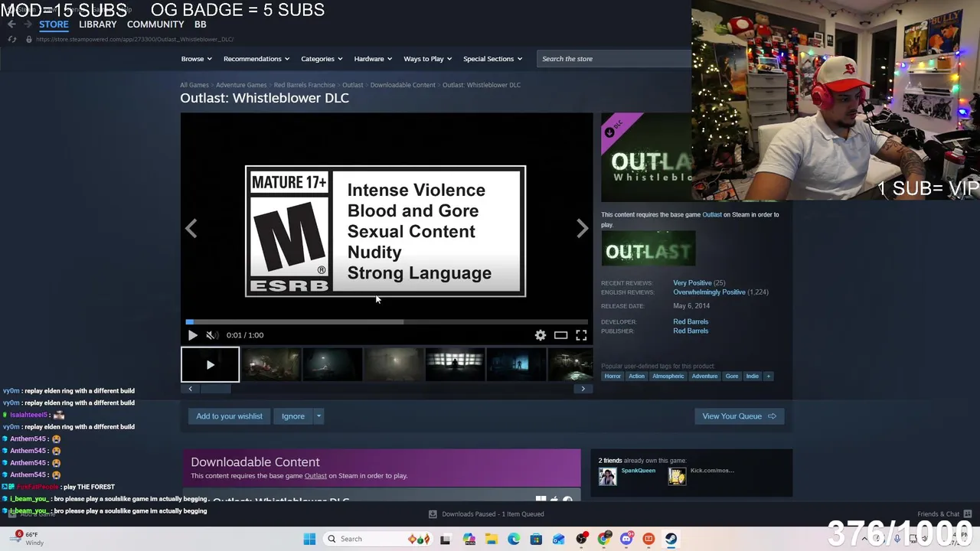Go back with the navigation arrow
Image resolution: width=980 pixels, height=551 pixels.
click(11, 24)
